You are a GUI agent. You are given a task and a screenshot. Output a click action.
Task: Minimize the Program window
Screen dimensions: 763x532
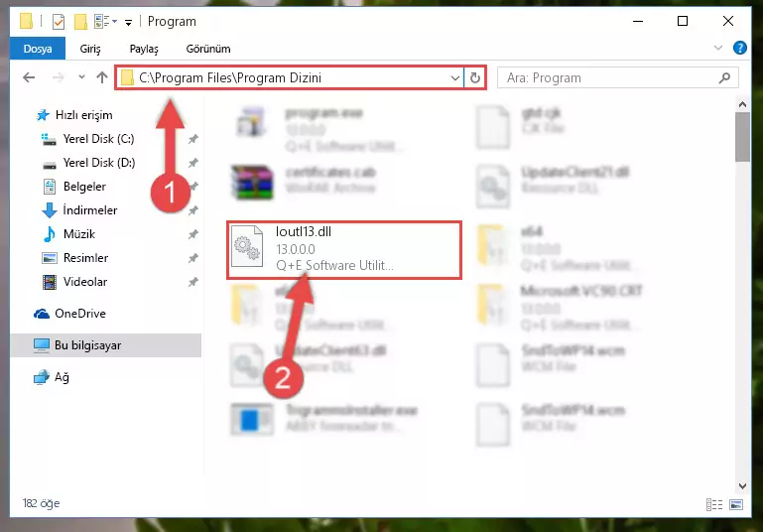coord(638,21)
